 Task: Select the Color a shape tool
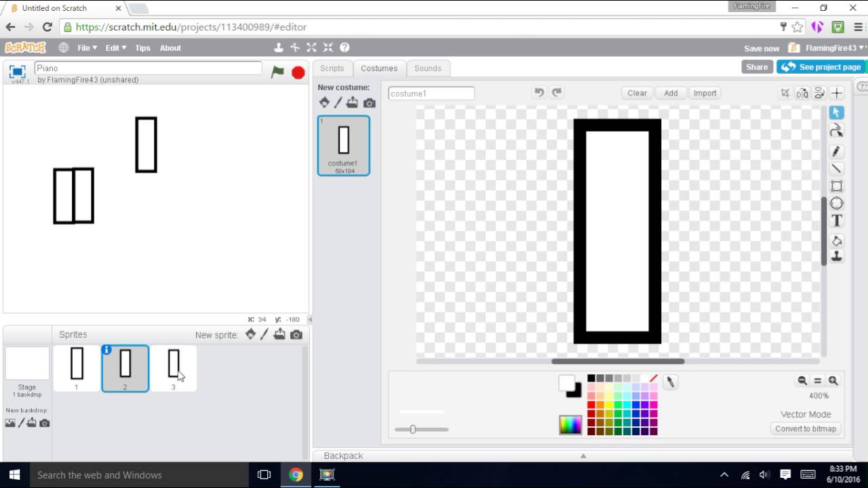(x=836, y=241)
